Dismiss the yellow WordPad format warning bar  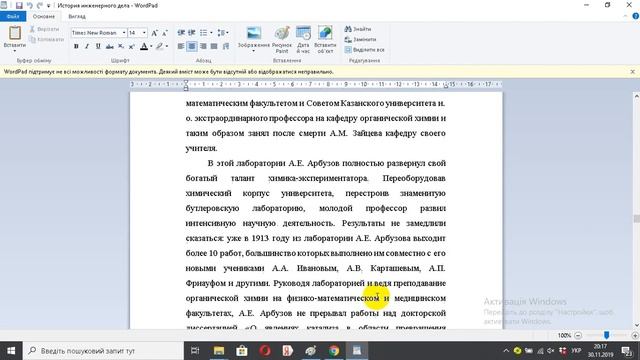632,72
